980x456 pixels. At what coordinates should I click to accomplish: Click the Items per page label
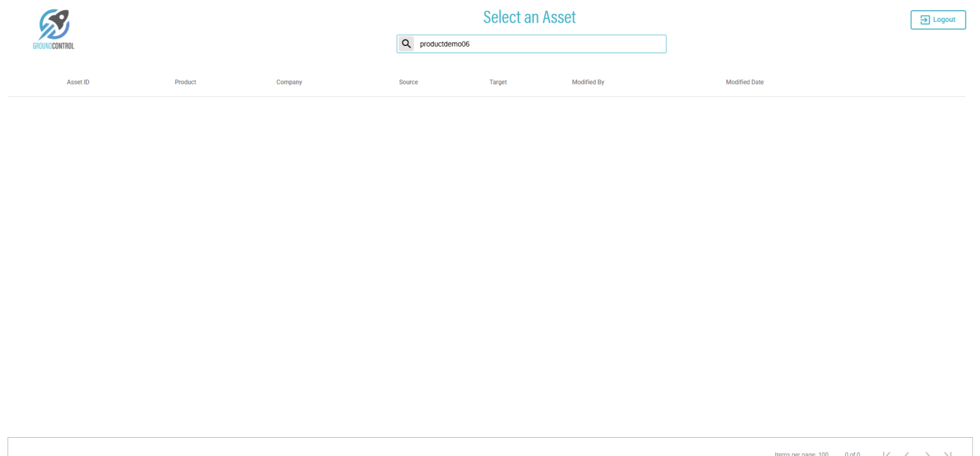click(795, 454)
